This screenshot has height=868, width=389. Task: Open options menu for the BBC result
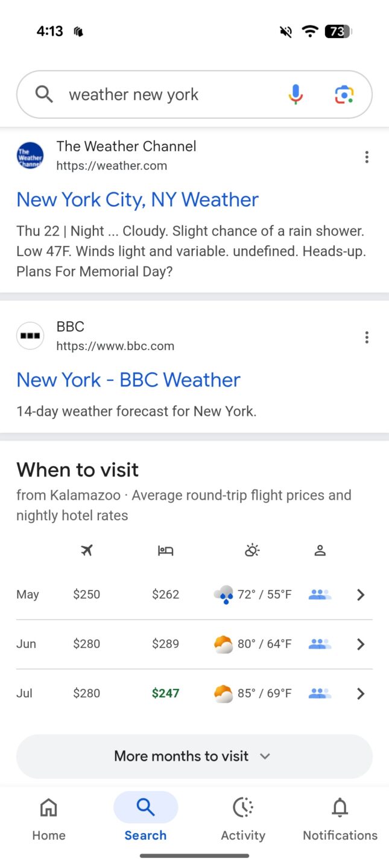coord(367,337)
